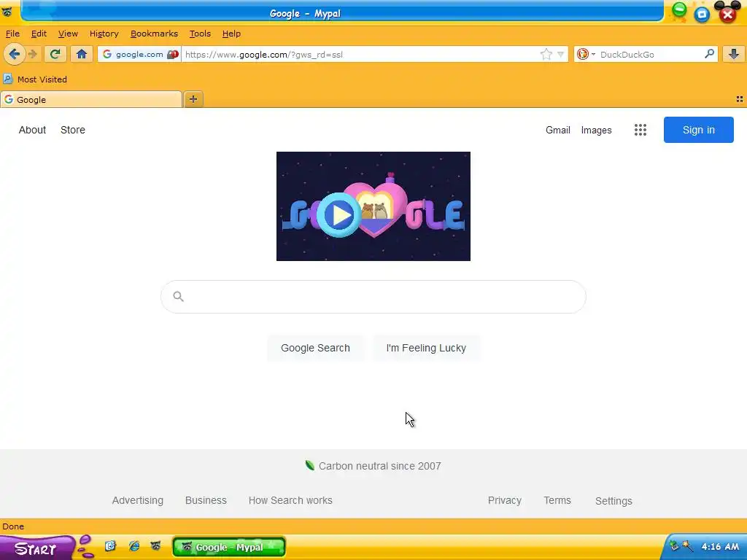The height and width of the screenshot is (560, 747).
Task: Open How Search works link
Action: pyautogui.click(x=290, y=500)
